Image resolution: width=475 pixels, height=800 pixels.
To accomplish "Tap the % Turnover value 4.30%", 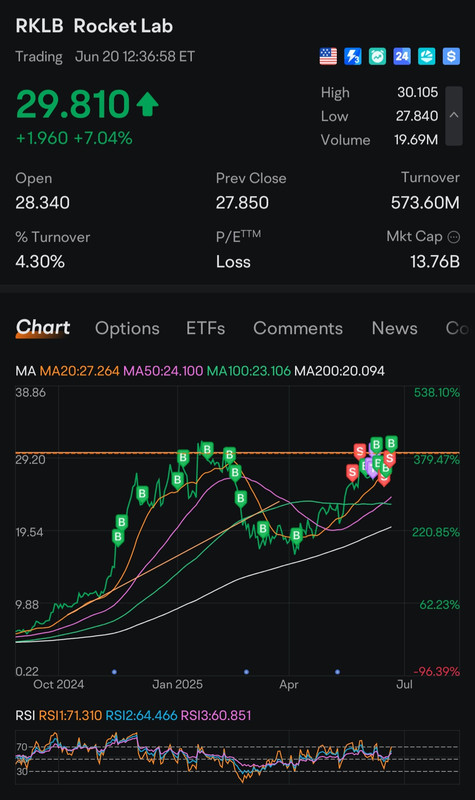I will pyautogui.click(x=40, y=262).
